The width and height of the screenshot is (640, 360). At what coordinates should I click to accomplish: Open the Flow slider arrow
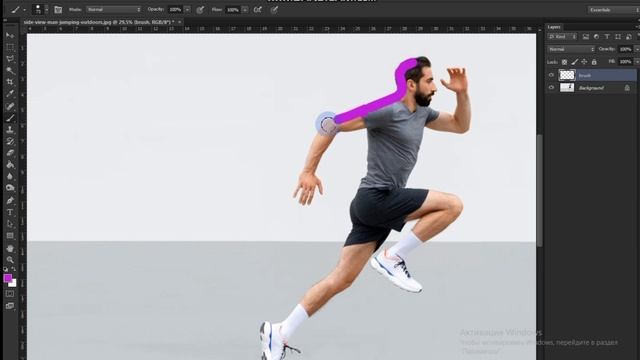[x=244, y=9]
